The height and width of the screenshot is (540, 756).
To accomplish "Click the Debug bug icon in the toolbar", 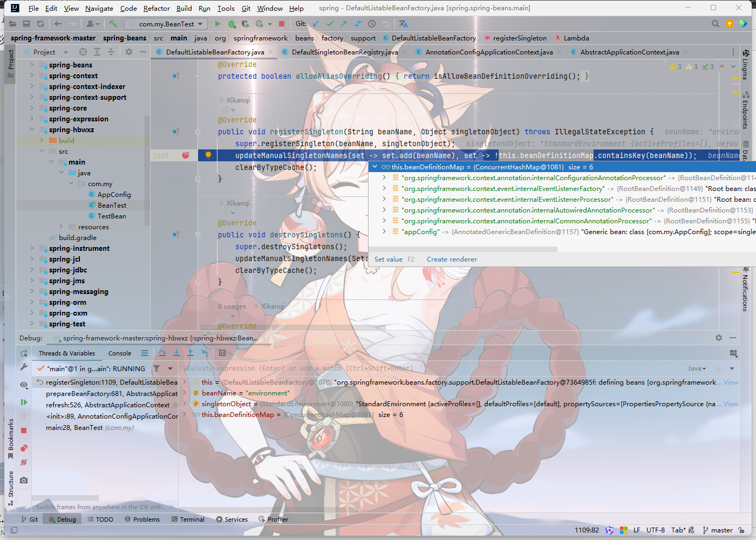I will 231,24.
